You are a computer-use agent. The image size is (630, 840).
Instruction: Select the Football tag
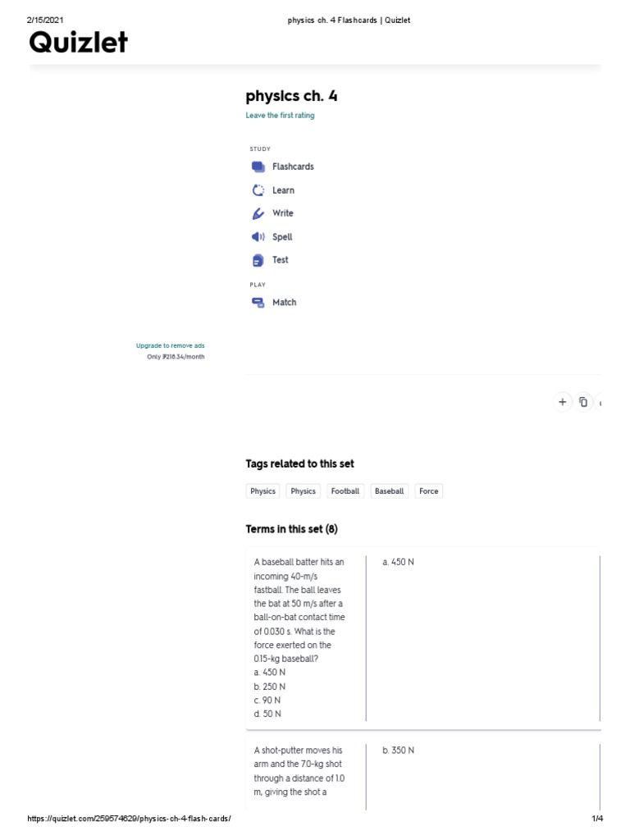point(345,491)
